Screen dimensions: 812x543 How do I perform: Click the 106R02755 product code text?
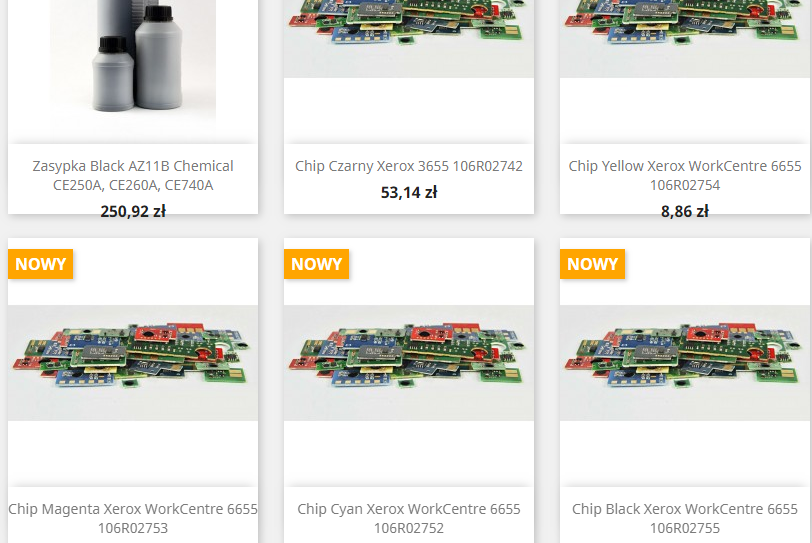[685, 528]
